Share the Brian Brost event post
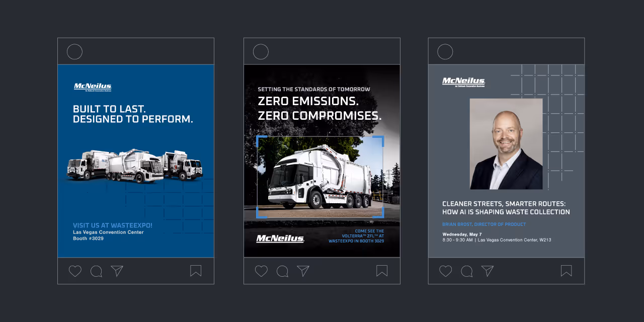Screen dimensions: 644x322 (486, 271)
